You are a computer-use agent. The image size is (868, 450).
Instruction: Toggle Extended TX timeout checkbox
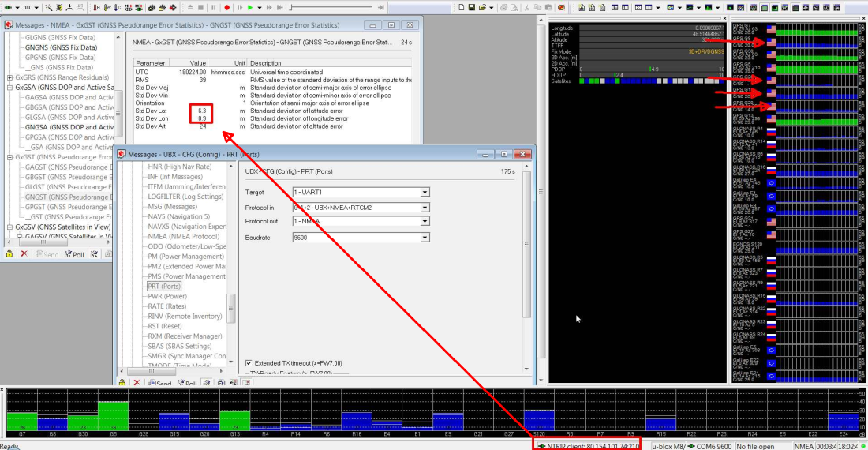[x=249, y=363]
